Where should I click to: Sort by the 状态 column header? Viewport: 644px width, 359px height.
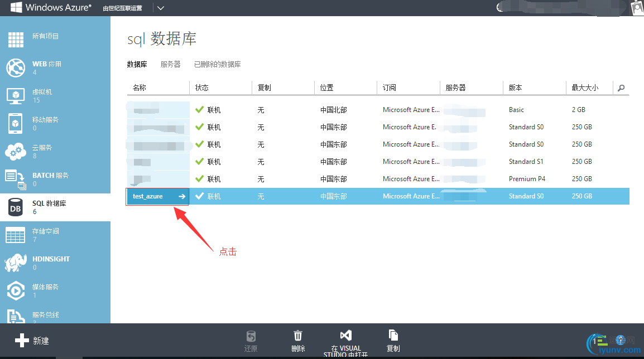(x=201, y=88)
